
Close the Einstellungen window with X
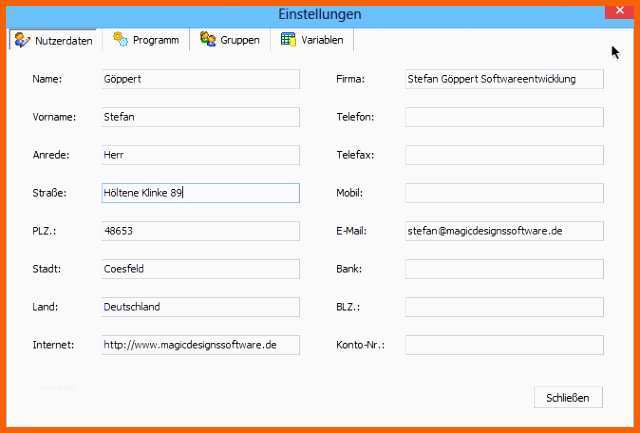pos(620,11)
